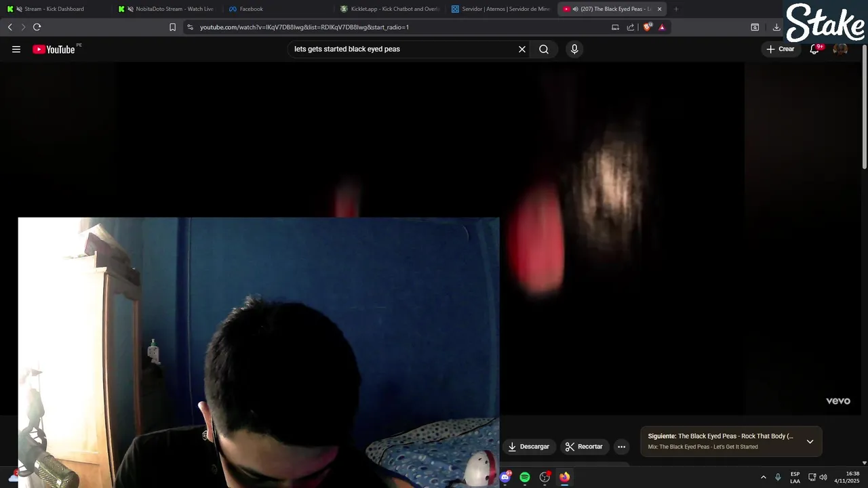Screen dimensions: 868x488
Task: Reload the current page
Action: click(37, 27)
